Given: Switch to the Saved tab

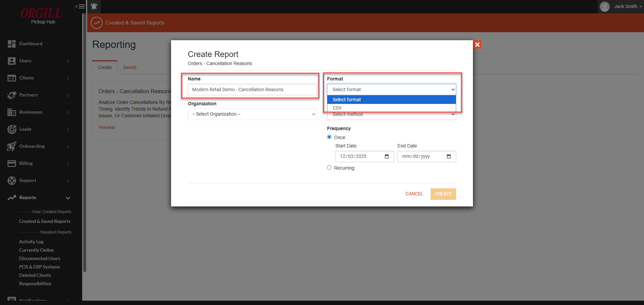Looking at the screenshot, I should tap(130, 67).
